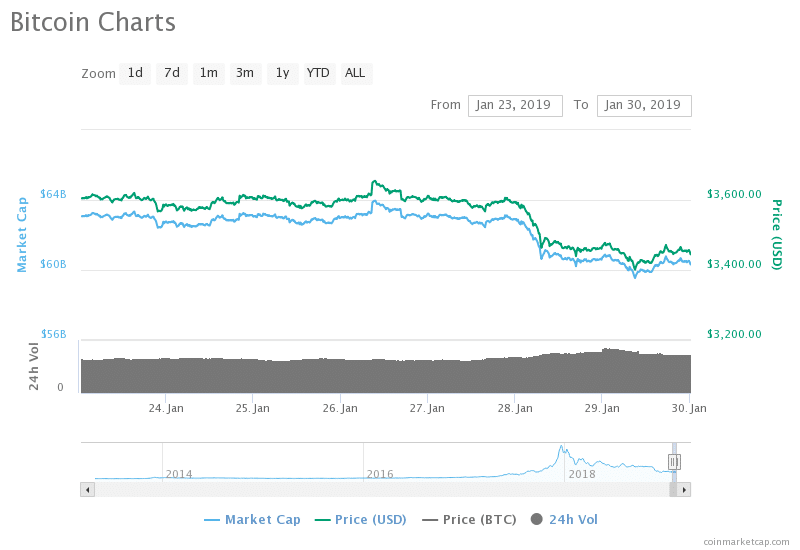Grab the navigator range handle
Viewport: 800px width, 550px height.
point(674,462)
